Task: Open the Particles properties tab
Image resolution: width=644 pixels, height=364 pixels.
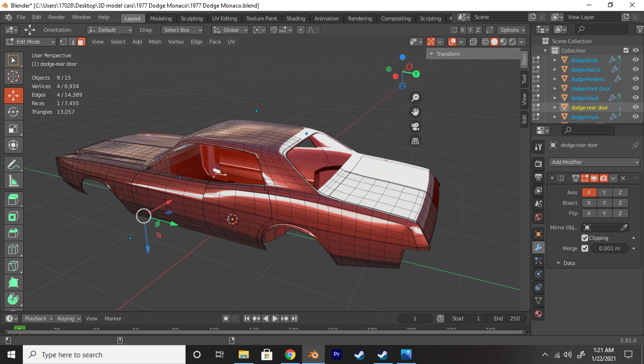Action: [538, 261]
